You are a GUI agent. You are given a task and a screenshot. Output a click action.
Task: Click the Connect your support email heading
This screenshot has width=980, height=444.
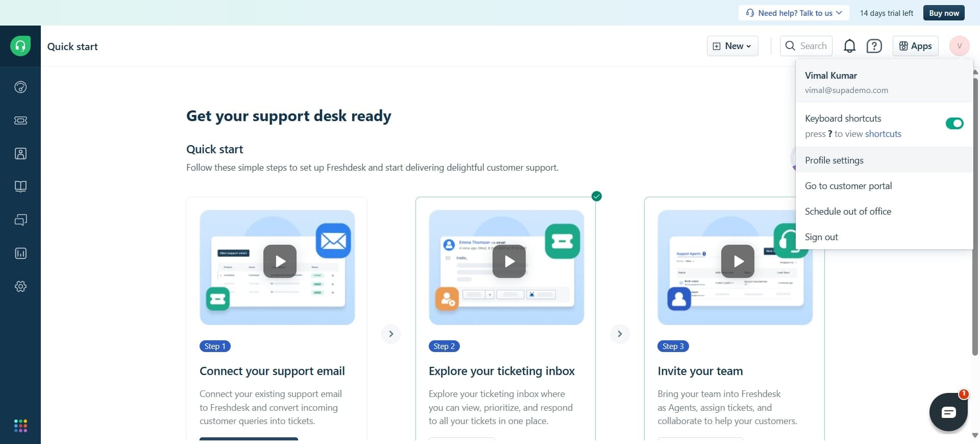point(272,371)
